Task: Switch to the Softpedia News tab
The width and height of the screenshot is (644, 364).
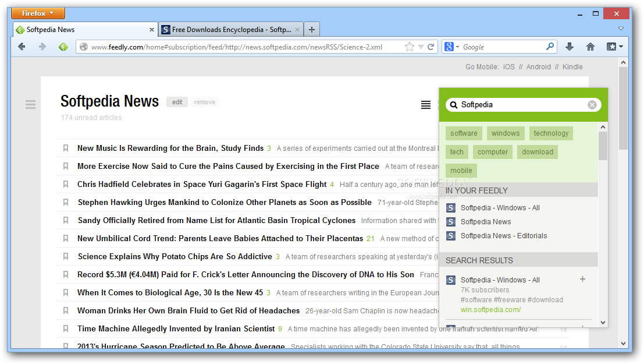Action: tap(85, 30)
